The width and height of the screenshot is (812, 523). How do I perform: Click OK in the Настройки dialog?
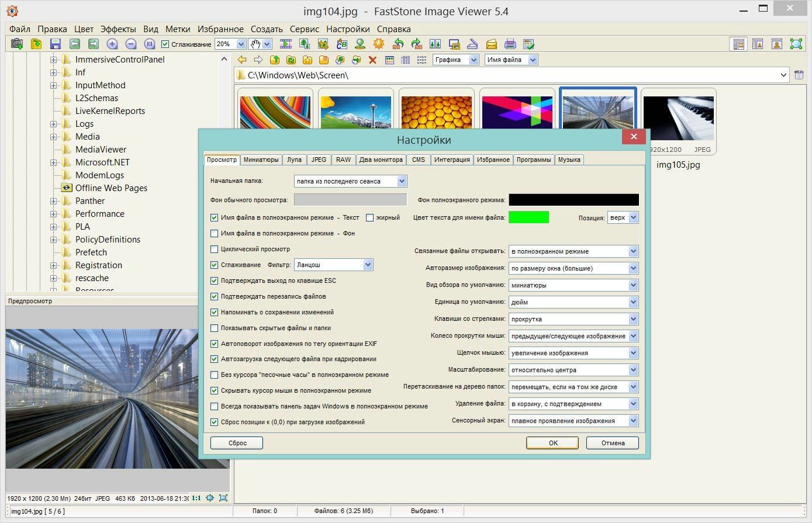553,443
